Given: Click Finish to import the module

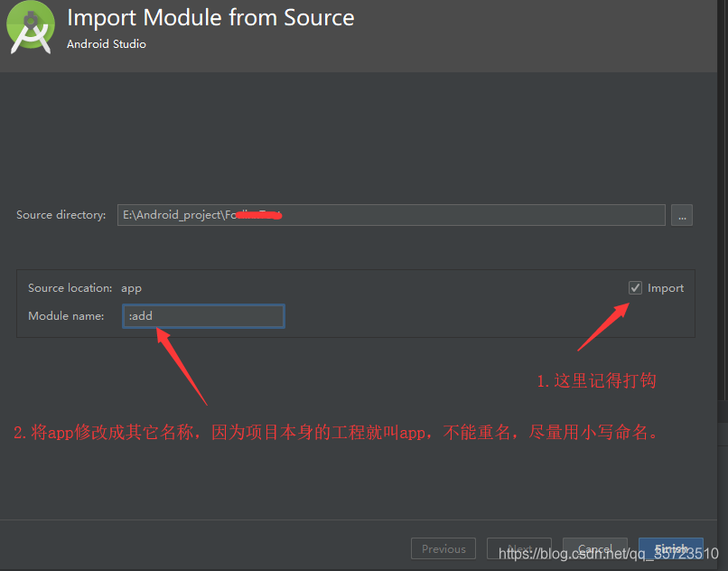Looking at the screenshot, I should [671, 548].
